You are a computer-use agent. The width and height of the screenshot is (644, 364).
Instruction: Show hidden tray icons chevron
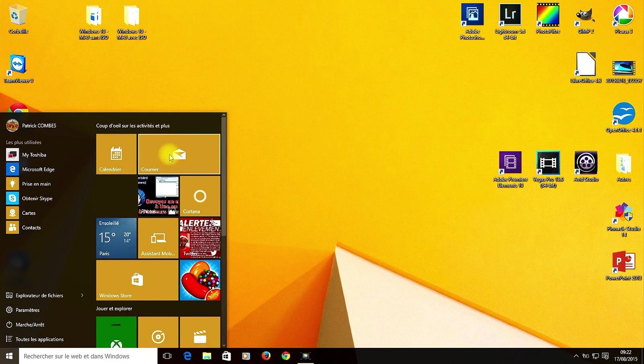click(x=576, y=356)
